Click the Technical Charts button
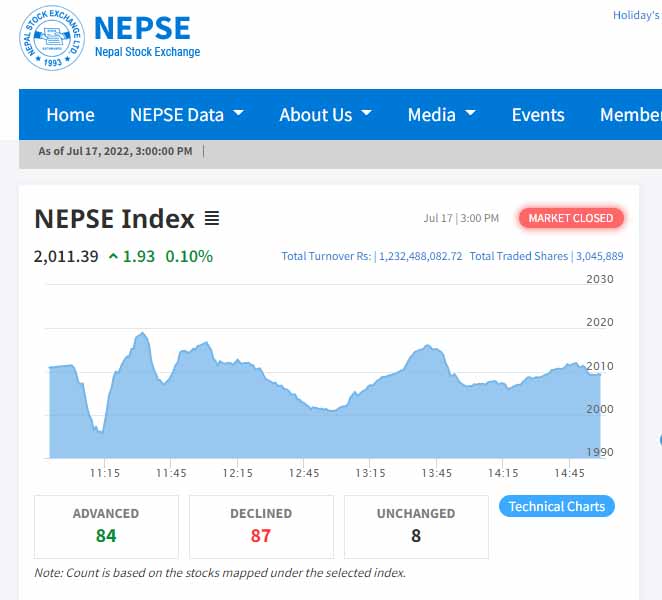The height and width of the screenshot is (600, 662). coord(556,506)
